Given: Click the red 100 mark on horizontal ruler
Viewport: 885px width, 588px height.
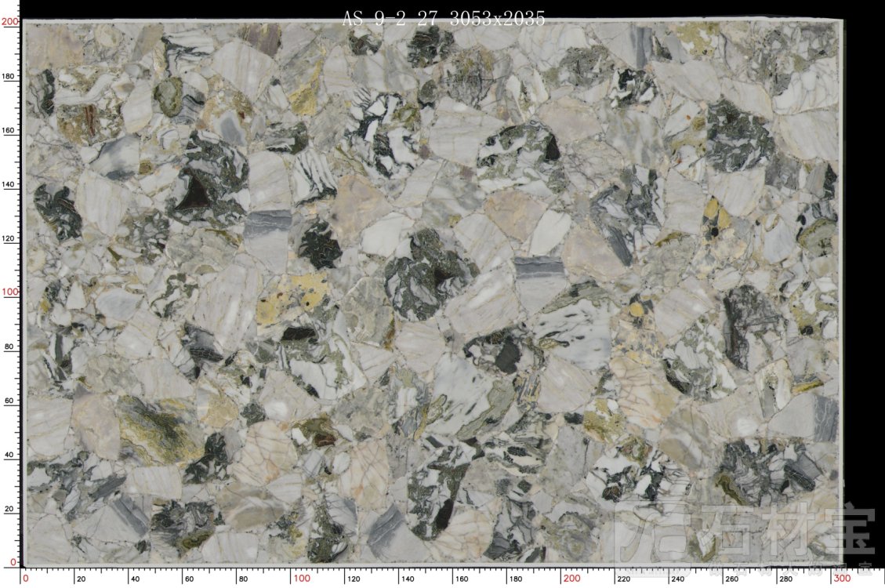Looking at the screenshot, I should coord(302,579).
